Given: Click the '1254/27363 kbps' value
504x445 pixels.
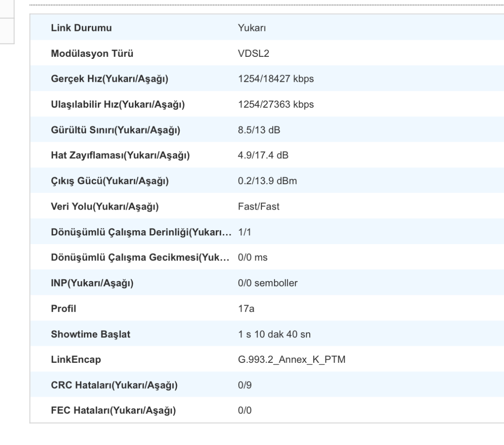Looking at the screenshot, I should [276, 105].
